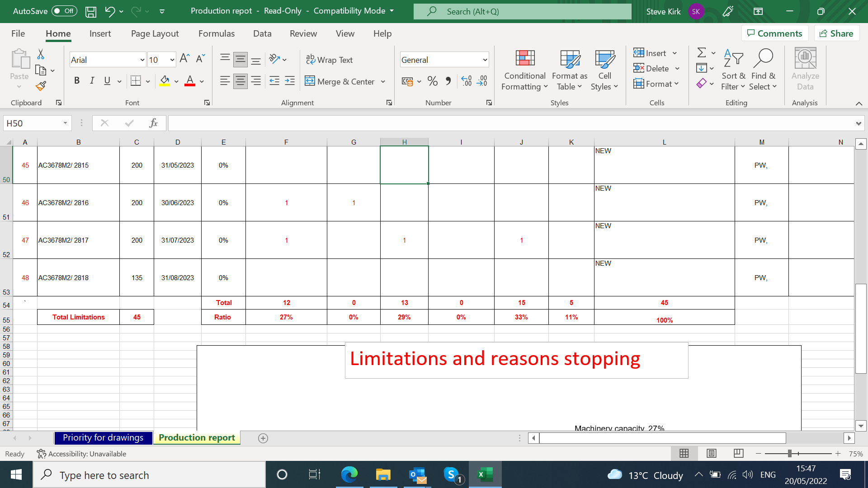Click the Percent Style icon
This screenshot has height=488, width=868.
[x=432, y=81]
